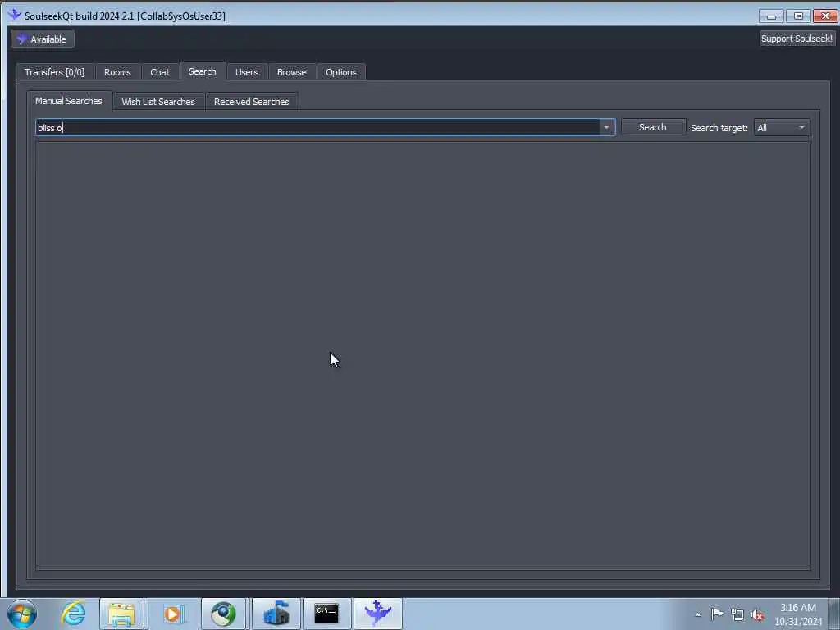Click the muted volume tray icon
The image size is (840, 630).
pyautogui.click(x=757, y=614)
